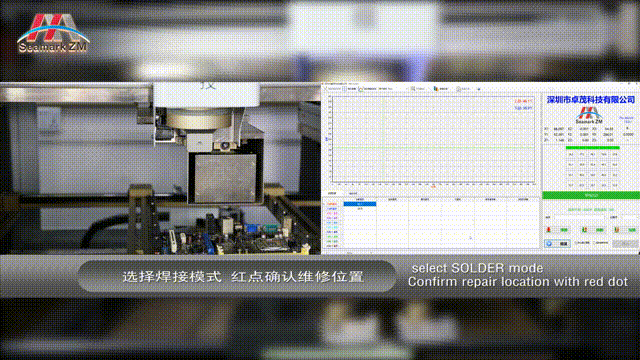Click the middle icon button in the right panel
640x360 pixels.
[x=593, y=230]
